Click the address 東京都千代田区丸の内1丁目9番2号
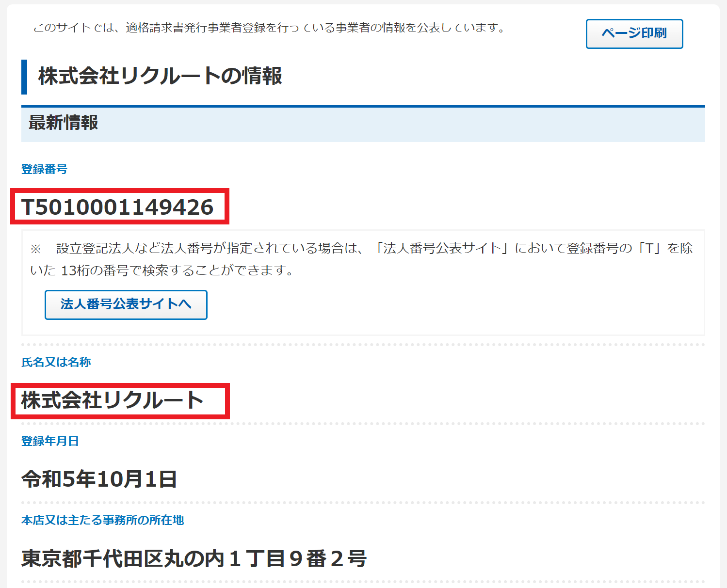This screenshot has height=588, width=727. coord(194,558)
